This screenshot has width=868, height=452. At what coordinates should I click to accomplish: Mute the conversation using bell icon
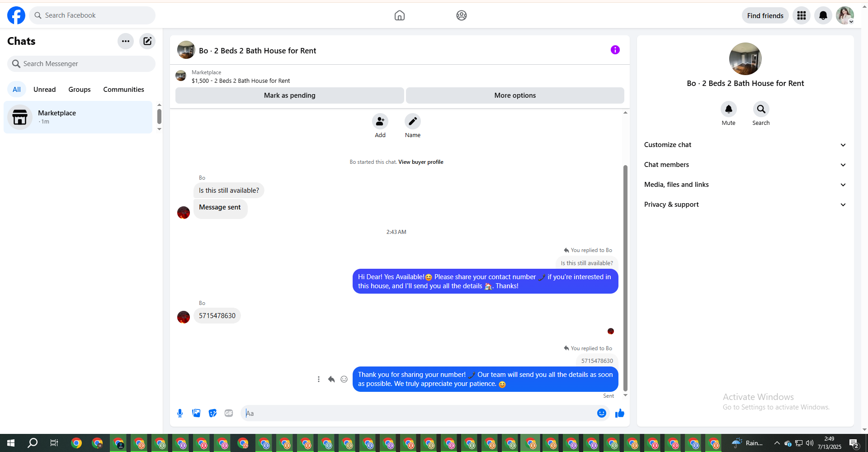pyautogui.click(x=729, y=109)
